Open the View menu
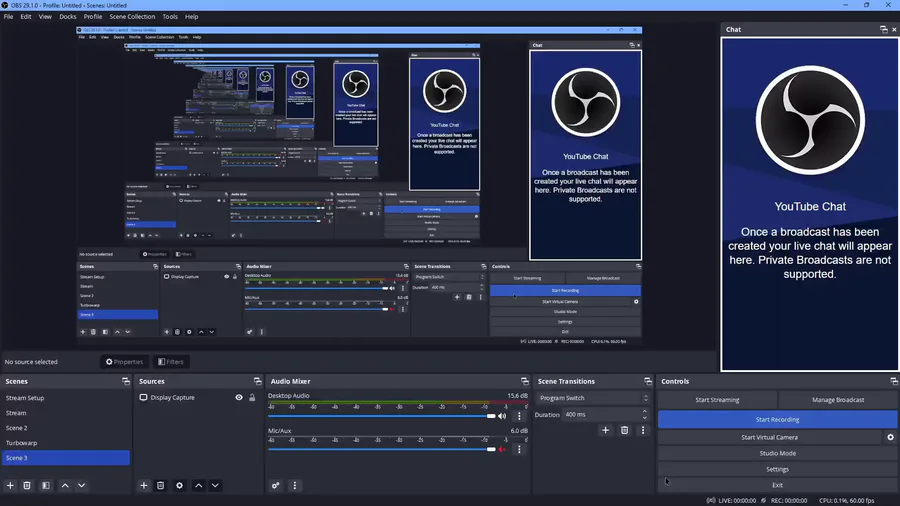The height and width of the screenshot is (506, 900). [x=45, y=17]
